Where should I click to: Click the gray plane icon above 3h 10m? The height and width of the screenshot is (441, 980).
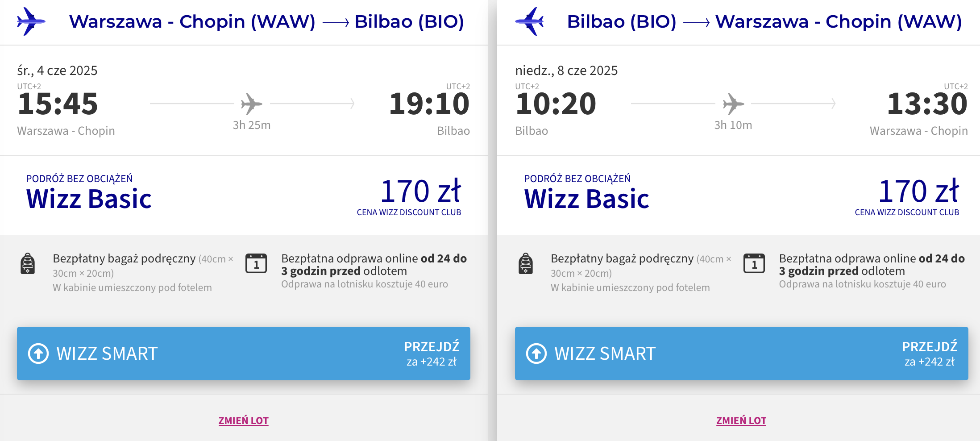pyautogui.click(x=733, y=104)
